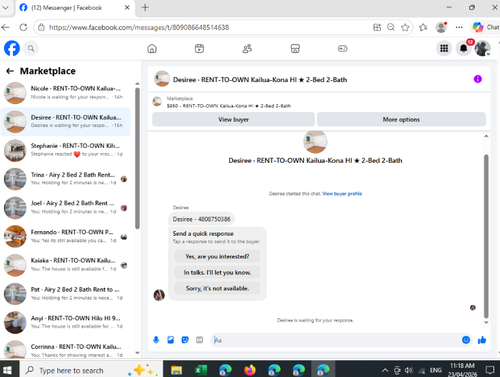500x377 pixels.
Task: Select Desiree's RENT-TO-OWN conversation in list
Action: pos(66,121)
